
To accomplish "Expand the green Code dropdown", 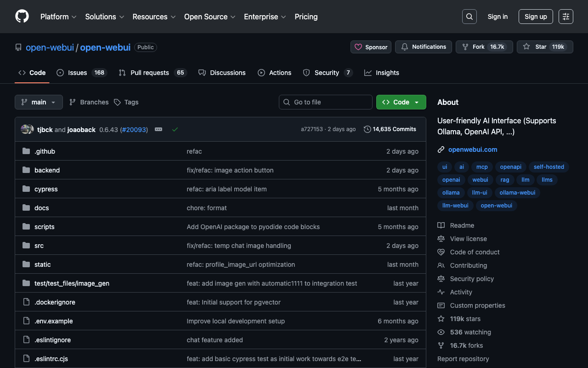I will point(401,102).
